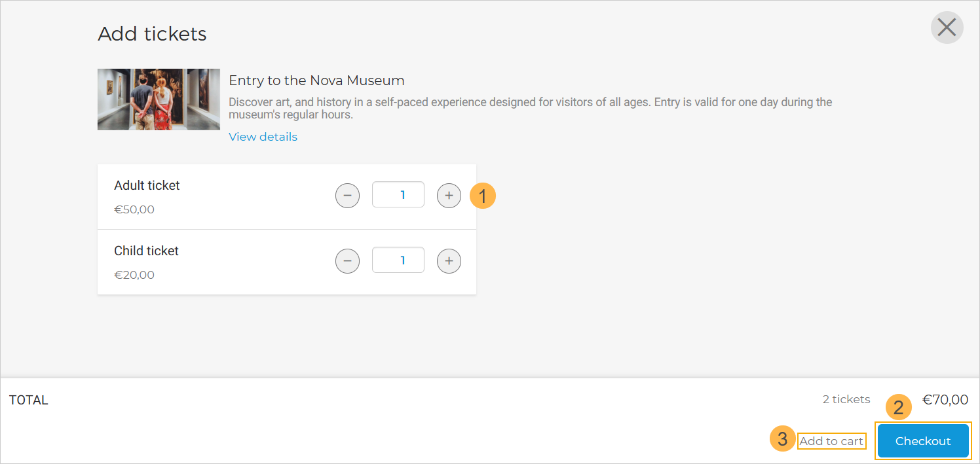Decrease the Child ticket quantity

pos(347,260)
